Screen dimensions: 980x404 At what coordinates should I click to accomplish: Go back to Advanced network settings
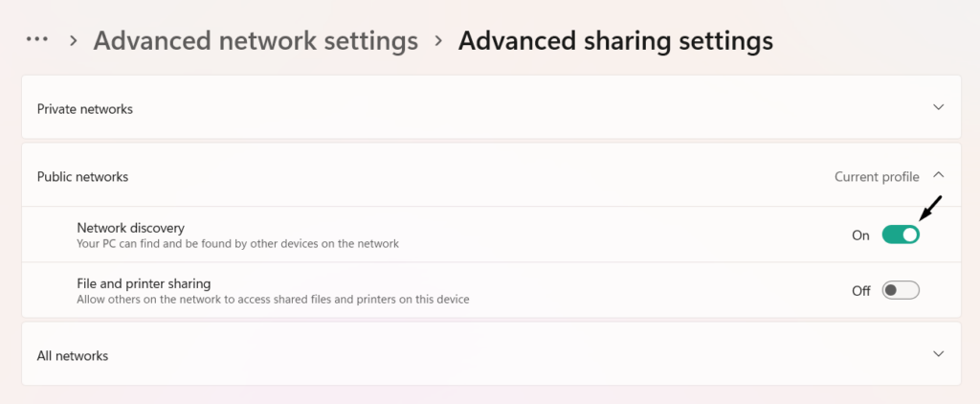tap(256, 41)
